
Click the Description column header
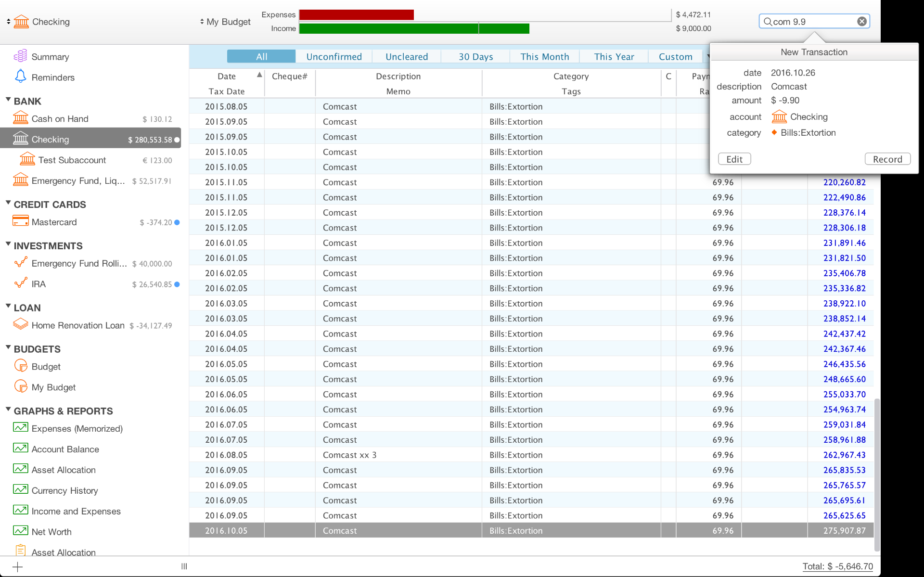click(x=398, y=77)
